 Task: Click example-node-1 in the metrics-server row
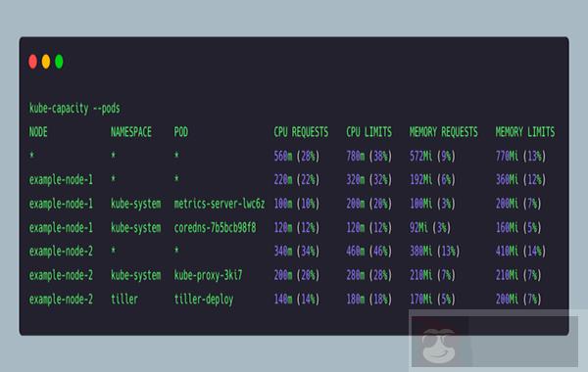coord(61,204)
